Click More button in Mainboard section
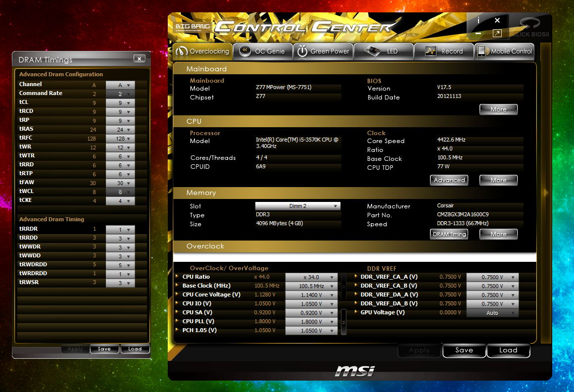Image resolution: width=574 pixels, height=392 pixels. tap(499, 109)
